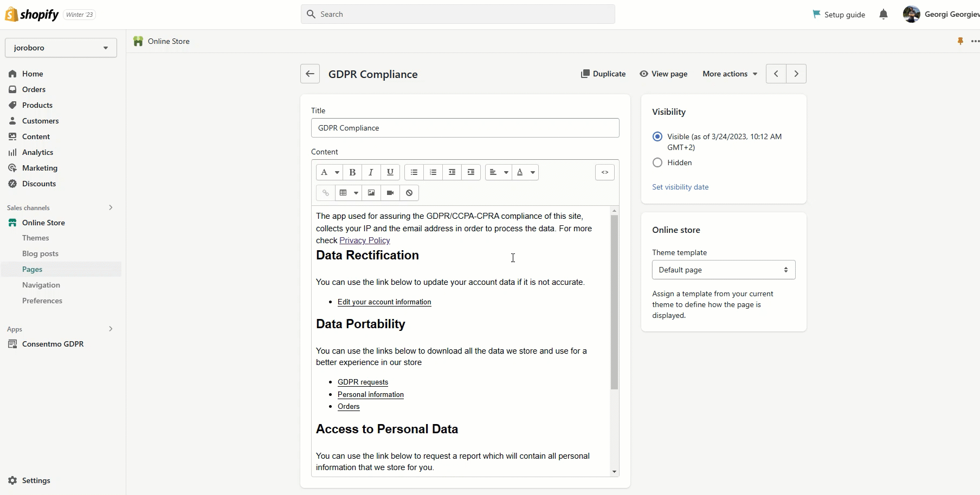980x495 pixels.
Task: Select the Visible radio button
Action: click(x=657, y=136)
